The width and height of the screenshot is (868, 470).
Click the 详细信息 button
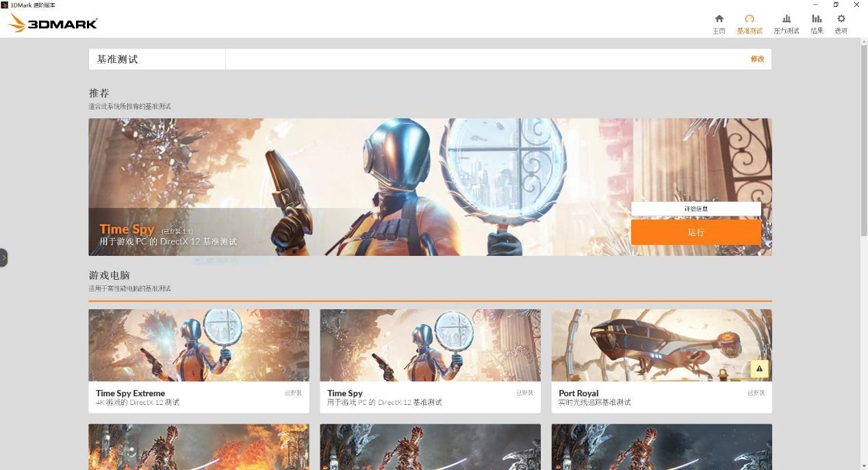point(695,209)
